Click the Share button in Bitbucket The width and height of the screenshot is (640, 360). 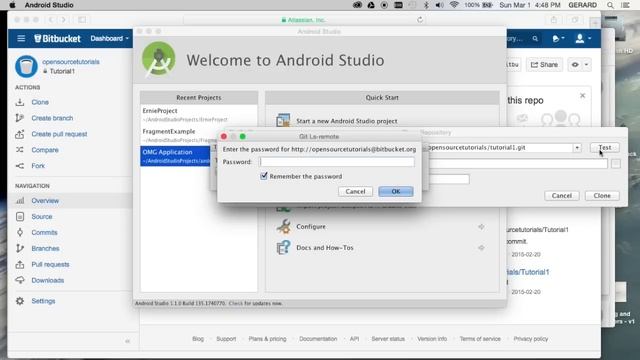click(544, 64)
